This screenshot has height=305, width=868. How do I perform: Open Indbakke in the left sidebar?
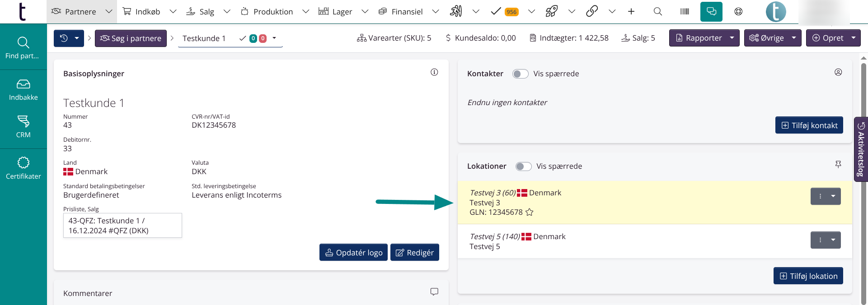(x=23, y=90)
